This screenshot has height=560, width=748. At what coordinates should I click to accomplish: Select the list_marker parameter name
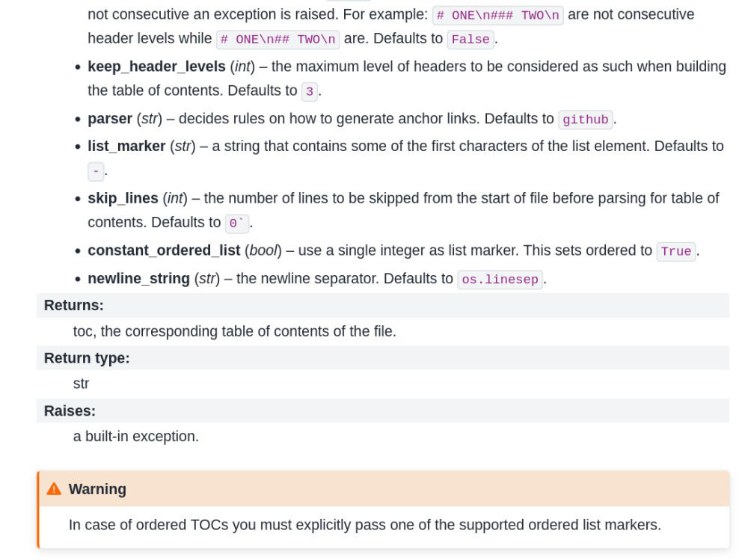point(126,146)
